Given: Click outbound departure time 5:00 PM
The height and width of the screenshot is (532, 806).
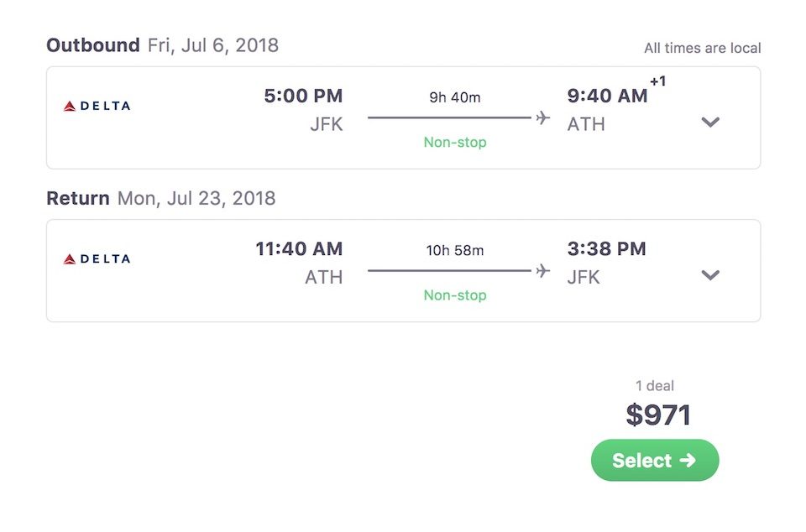Looking at the screenshot, I should 303,96.
